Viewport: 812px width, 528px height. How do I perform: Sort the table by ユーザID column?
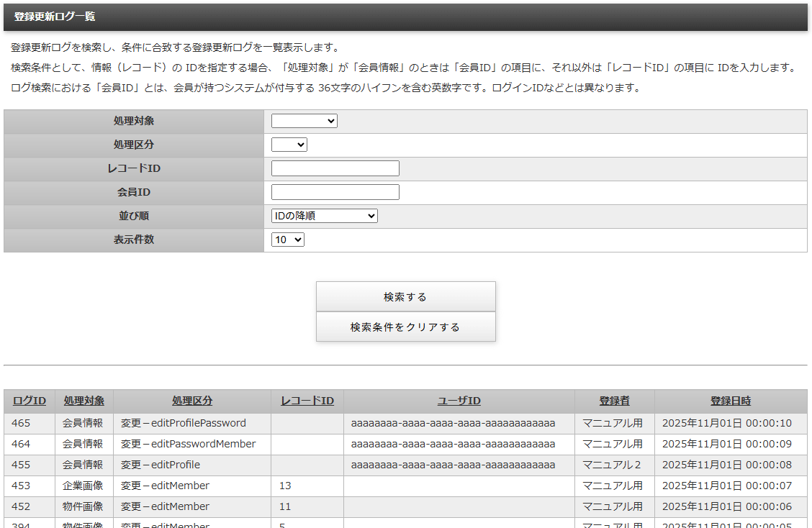tap(459, 401)
